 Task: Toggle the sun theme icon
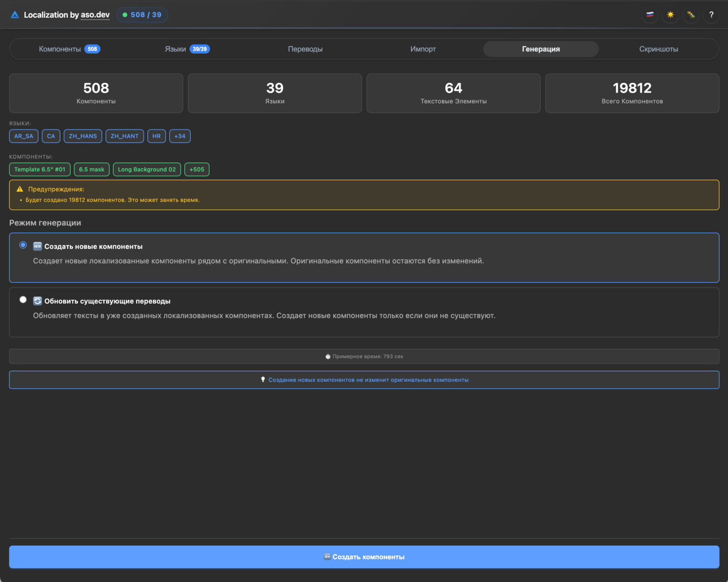pyautogui.click(x=670, y=15)
